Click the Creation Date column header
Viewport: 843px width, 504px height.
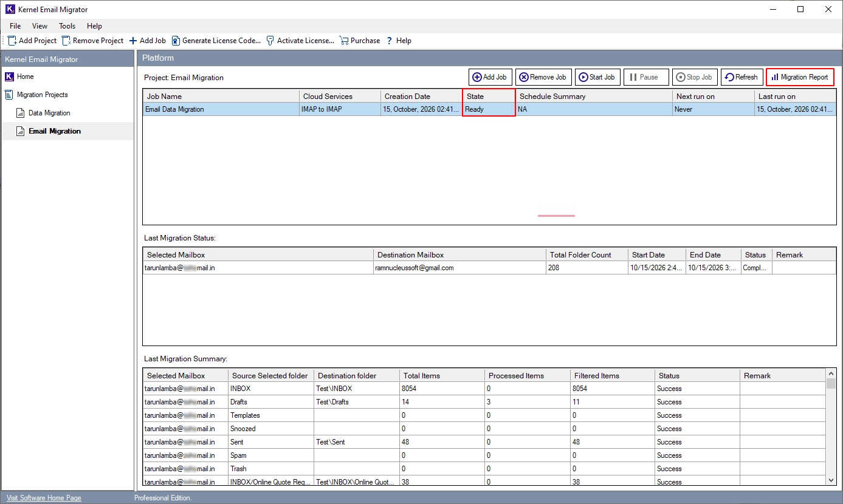(x=422, y=97)
